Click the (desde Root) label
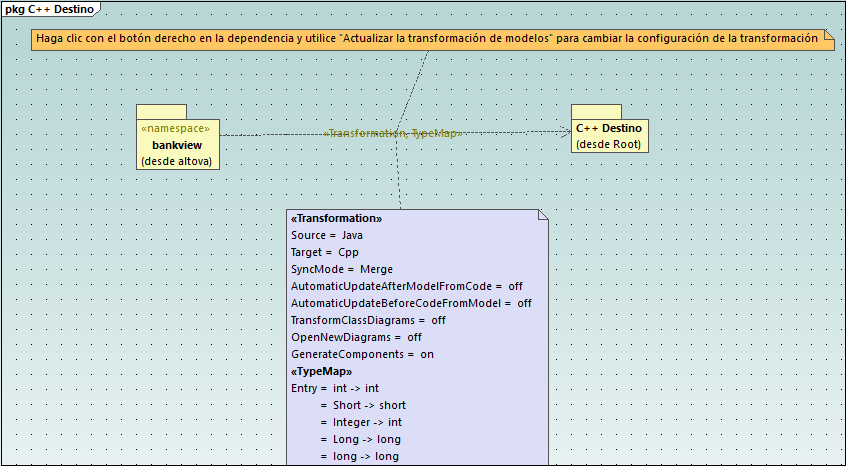Screen dimensions: 846x466 [608, 145]
